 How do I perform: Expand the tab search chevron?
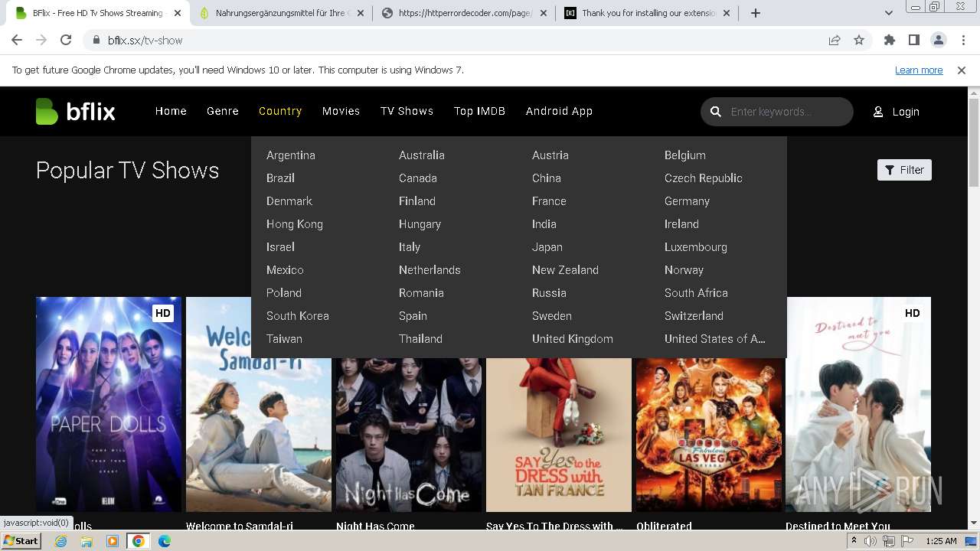click(889, 13)
